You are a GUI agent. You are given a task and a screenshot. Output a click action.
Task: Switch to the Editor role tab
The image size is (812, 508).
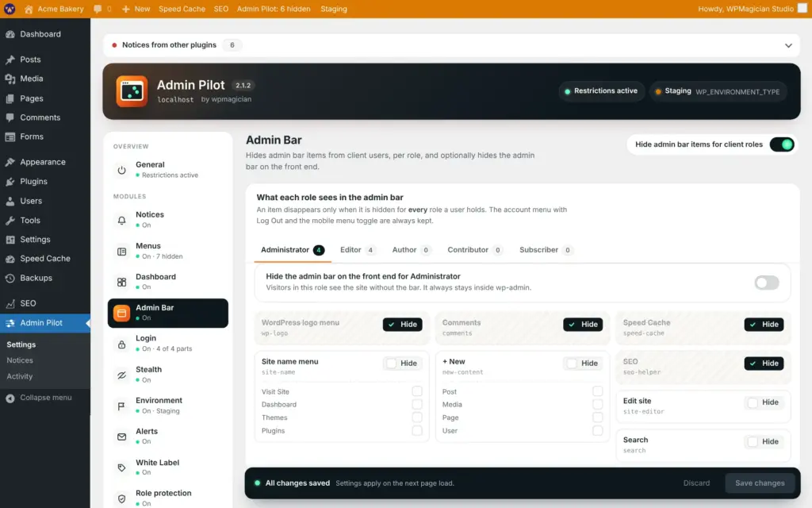tap(358, 250)
